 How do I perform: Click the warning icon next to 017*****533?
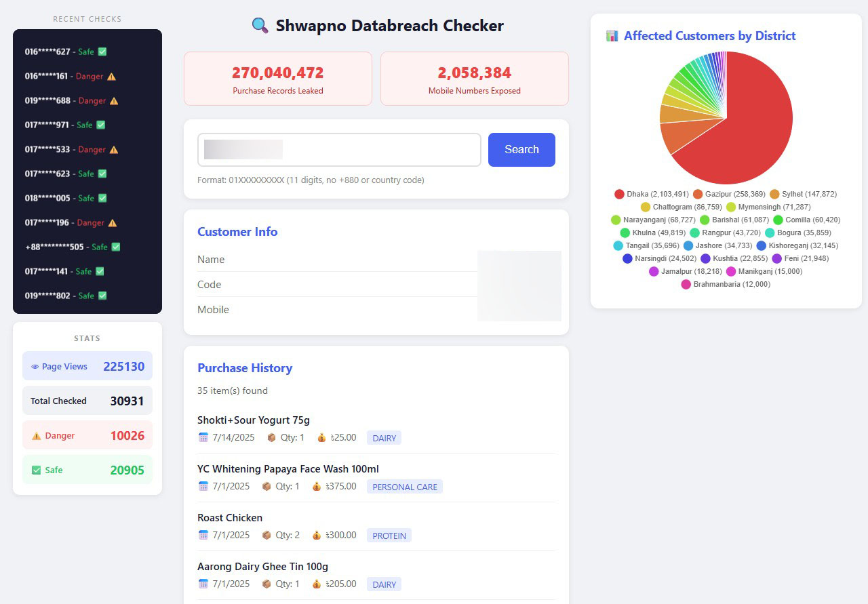pos(113,149)
